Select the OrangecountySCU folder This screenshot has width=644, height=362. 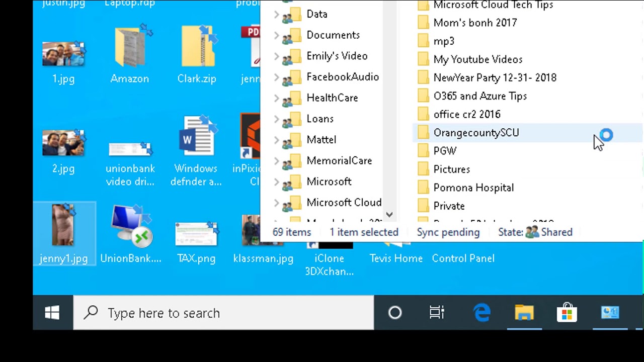point(476,133)
